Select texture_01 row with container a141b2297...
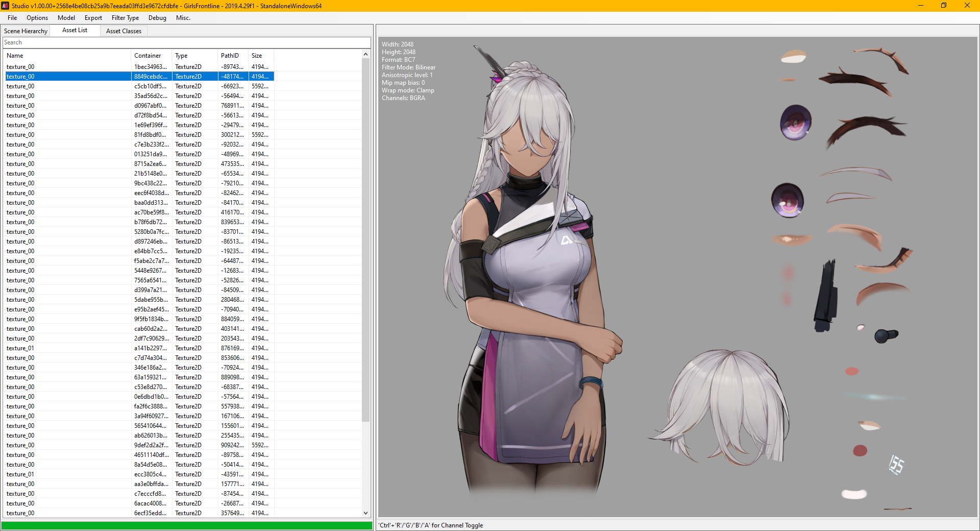The image size is (980, 531). pos(139,348)
